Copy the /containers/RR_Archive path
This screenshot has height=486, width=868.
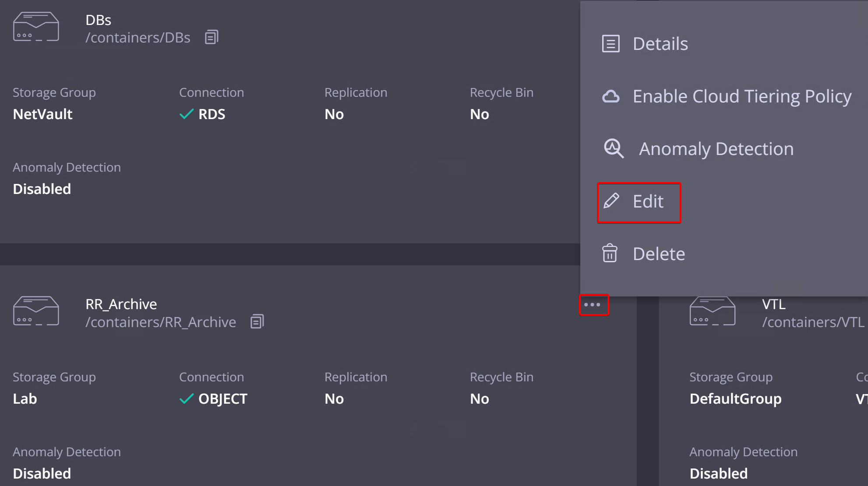[257, 322]
